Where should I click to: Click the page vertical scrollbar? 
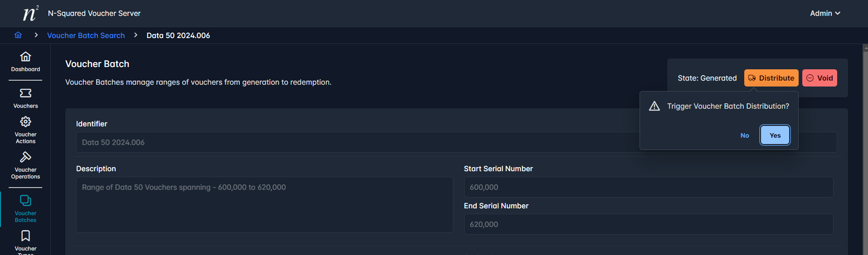point(865,149)
